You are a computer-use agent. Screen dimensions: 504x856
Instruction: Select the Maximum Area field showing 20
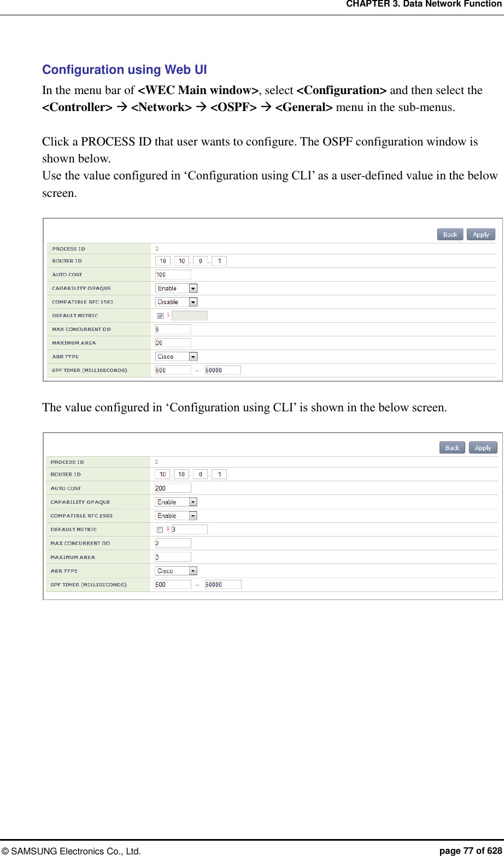tap(173, 343)
